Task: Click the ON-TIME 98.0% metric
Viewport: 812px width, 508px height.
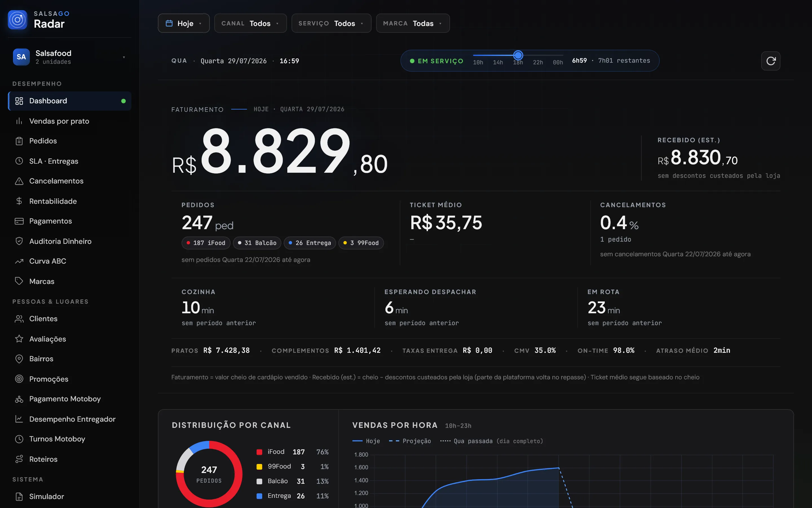Action: (x=606, y=351)
